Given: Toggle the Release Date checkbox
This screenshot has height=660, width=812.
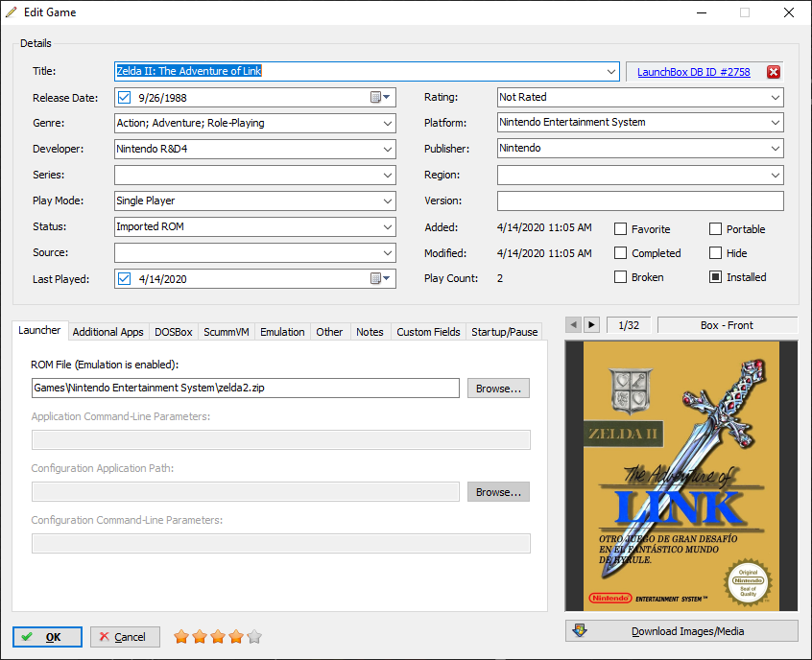Looking at the screenshot, I should pos(124,97).
